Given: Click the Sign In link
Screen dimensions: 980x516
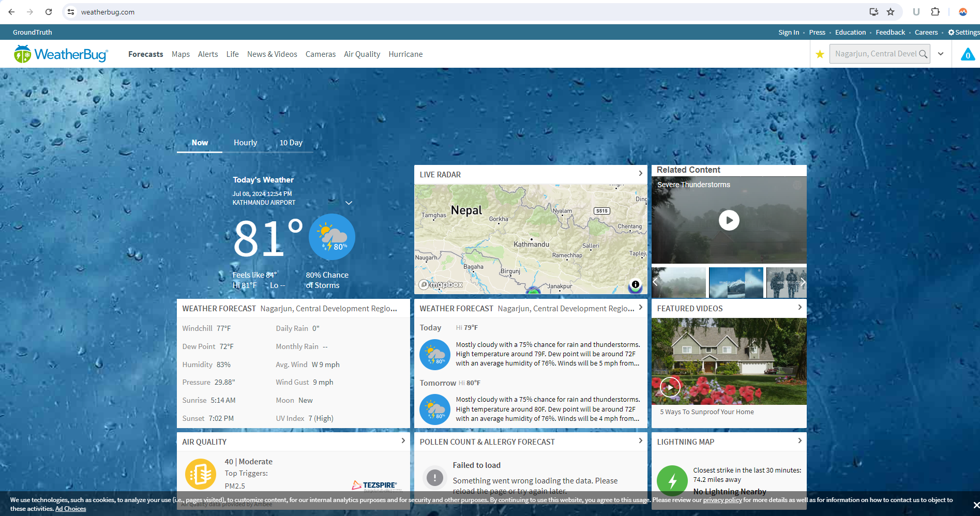Looking at the screenshot, I should [788, 32].
